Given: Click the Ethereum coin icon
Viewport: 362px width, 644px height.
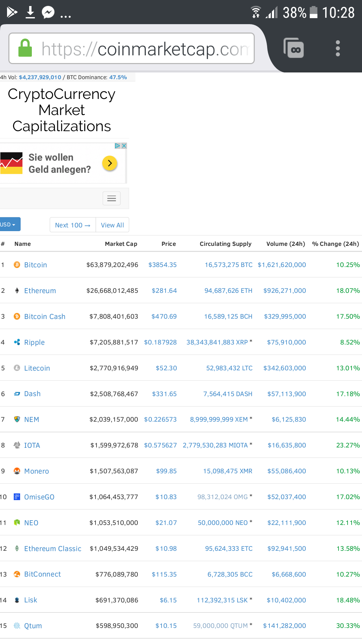Looking at the screenshot, I should pyautogui.click(x=17, y=290).
